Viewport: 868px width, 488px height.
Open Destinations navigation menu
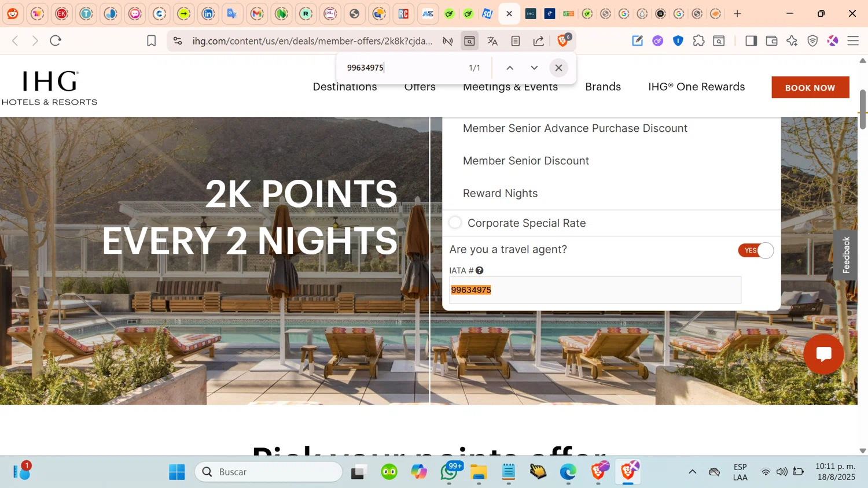coord(345,87)
